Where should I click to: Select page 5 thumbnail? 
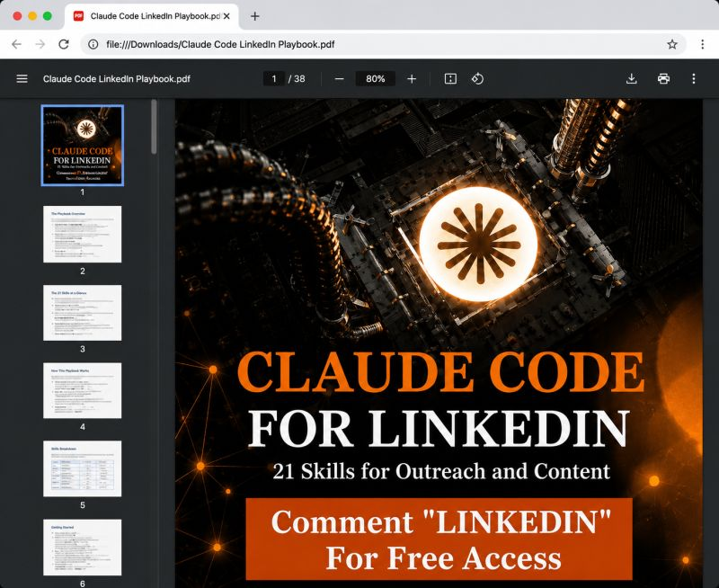click(x=83, y=468)
